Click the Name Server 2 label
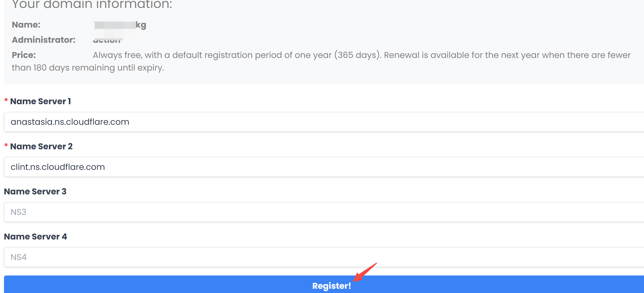Image resolution: width=644 pixels, height=293 pixels. [x=41, y=146]
